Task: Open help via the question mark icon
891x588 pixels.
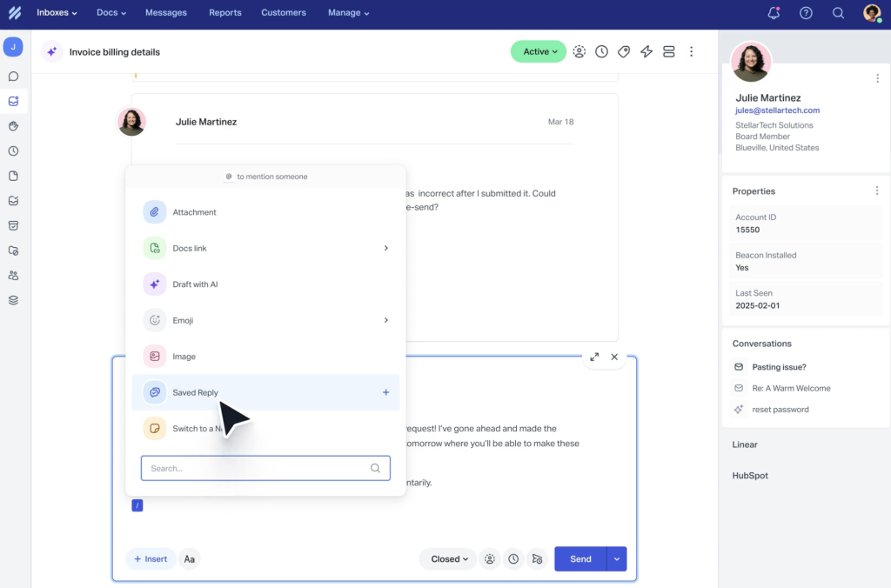Action: 806,13
